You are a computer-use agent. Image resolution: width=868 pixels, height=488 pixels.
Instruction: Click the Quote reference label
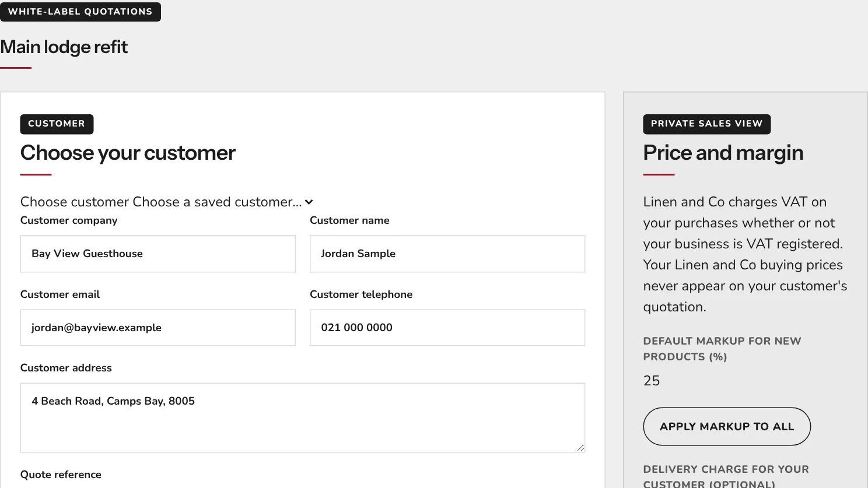[61, 475]
